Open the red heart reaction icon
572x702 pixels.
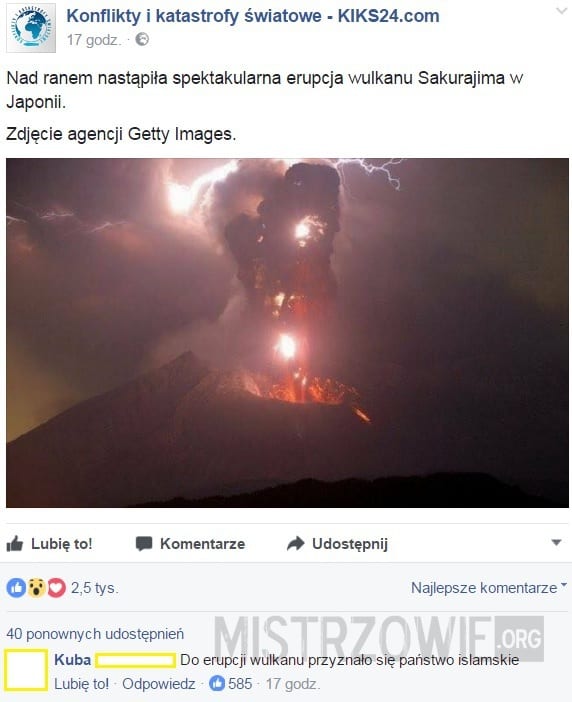pos(56,588)
